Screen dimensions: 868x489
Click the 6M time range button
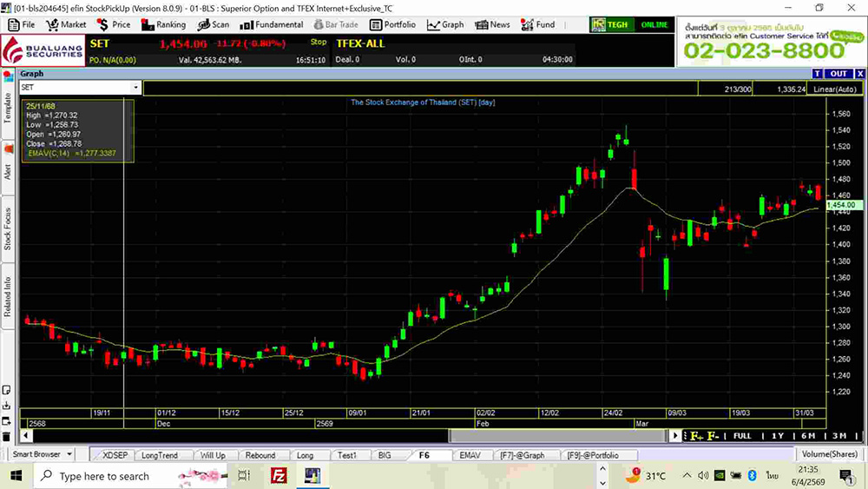808,435
